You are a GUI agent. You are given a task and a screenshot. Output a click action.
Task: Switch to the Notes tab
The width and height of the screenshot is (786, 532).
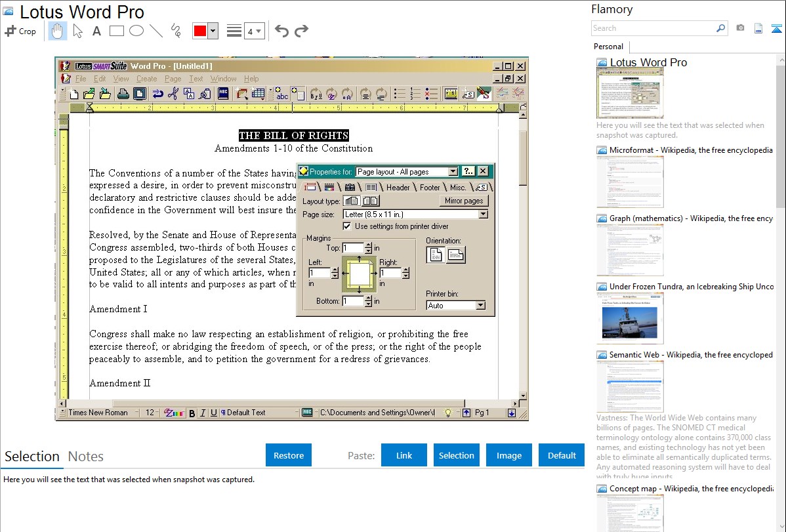(86, 457)
